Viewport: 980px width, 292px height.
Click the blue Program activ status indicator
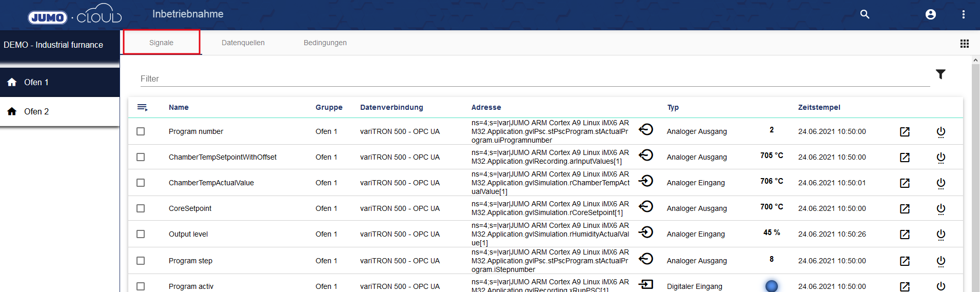[771, 286]
